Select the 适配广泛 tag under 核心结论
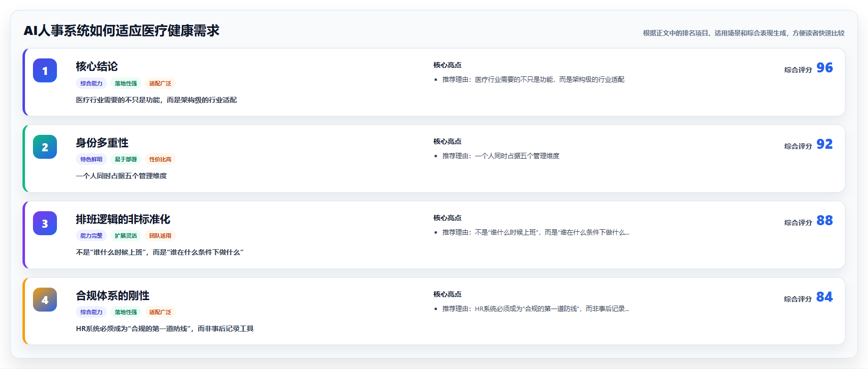 pyautogui.click(x=160, y=83)
